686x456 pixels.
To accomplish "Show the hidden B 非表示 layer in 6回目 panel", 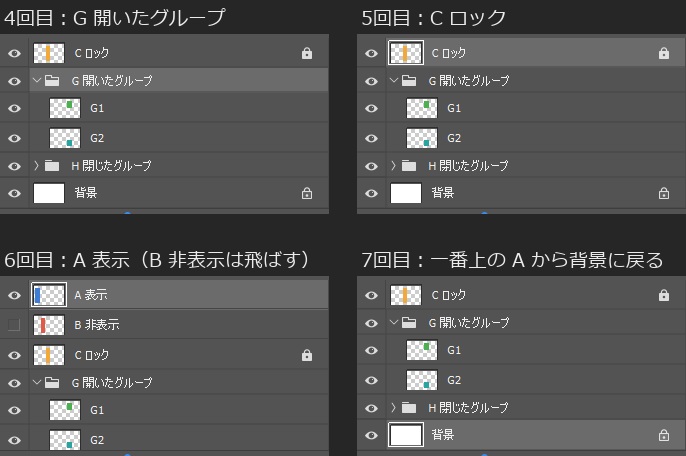I will [14, 325].
